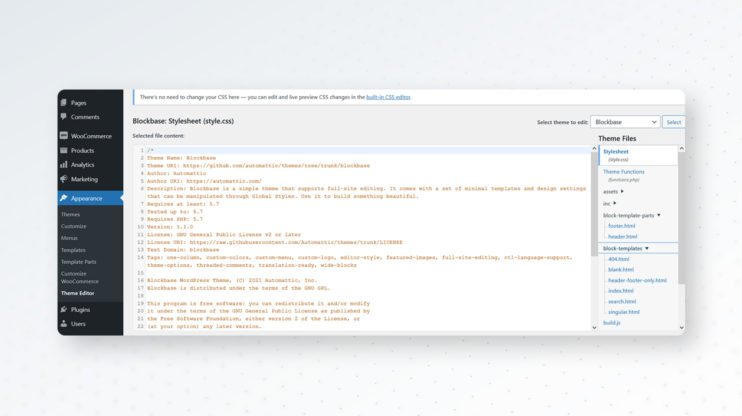Open Themes submenu item

pos(71,214)
